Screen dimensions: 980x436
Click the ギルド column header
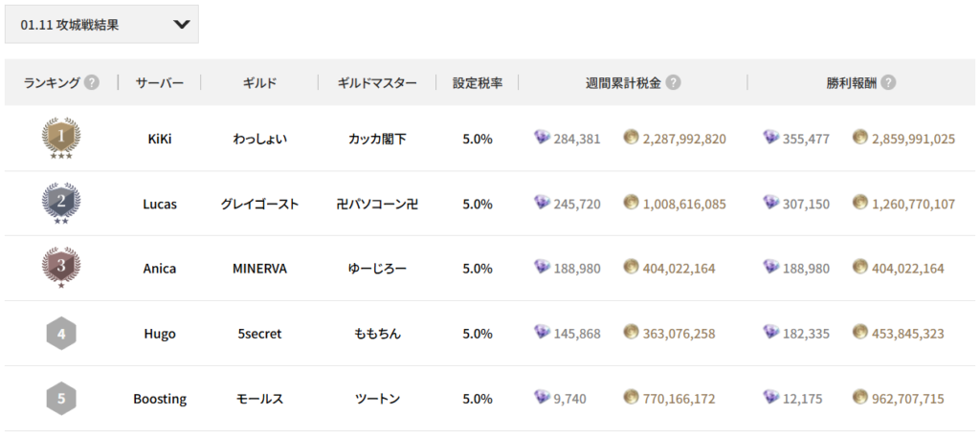pyautogui.click(x=259, y=82)
